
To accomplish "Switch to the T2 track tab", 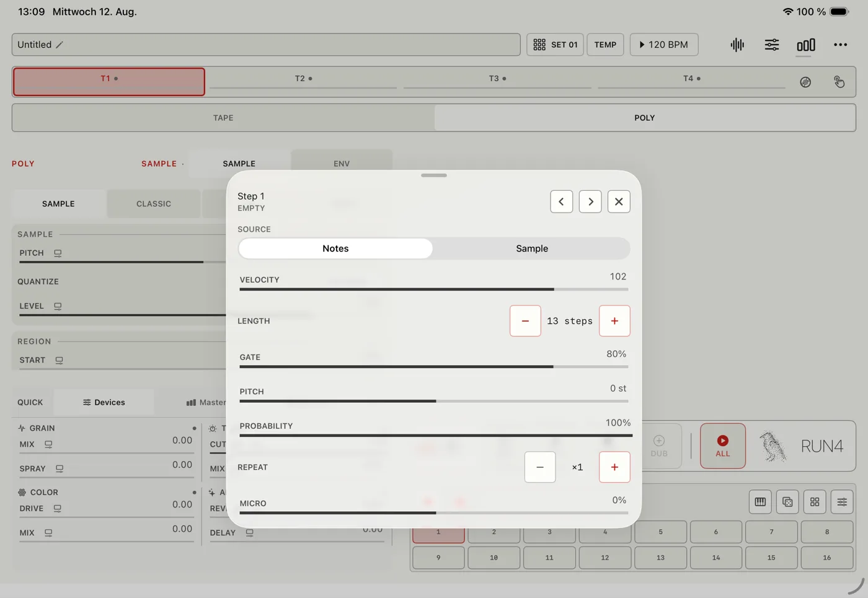I will pyautogui.click(x=303, y=79).
